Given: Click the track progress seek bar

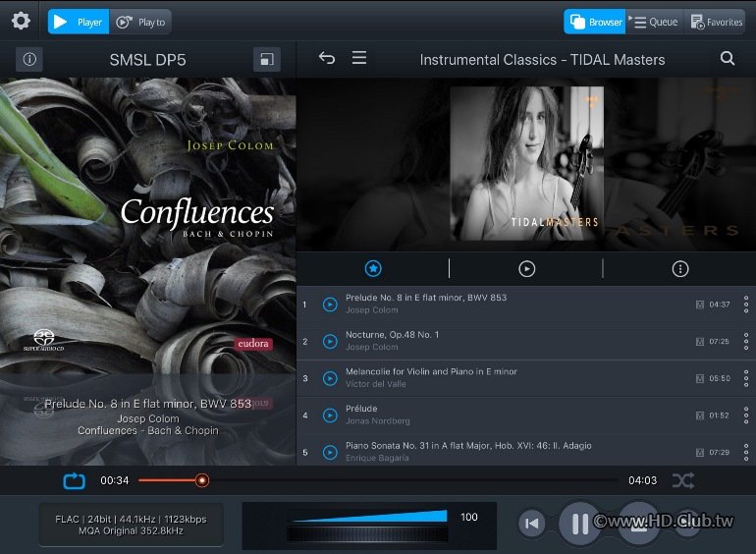Looking at the screenshot, I should (393, 480).
